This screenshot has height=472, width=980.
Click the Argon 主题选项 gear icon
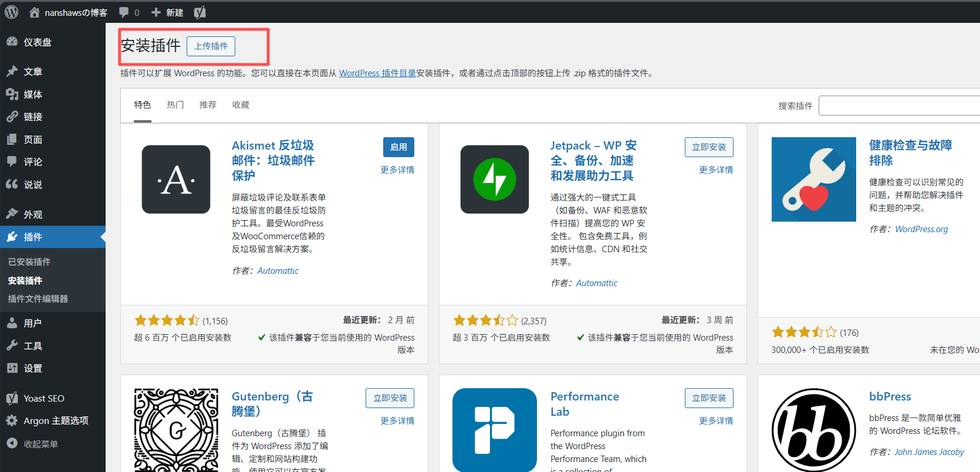pos(12,420)
